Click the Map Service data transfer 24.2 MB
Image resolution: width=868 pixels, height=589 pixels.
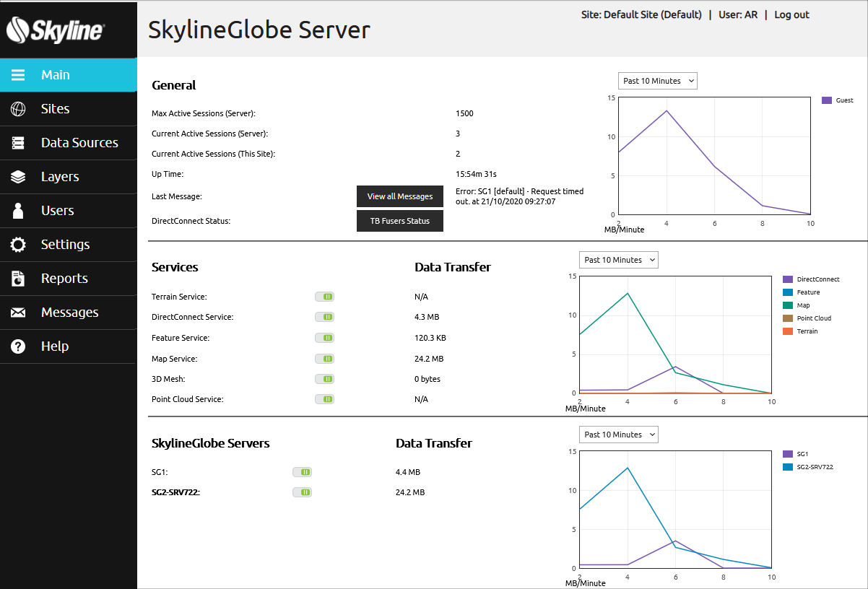click(429, 359)
